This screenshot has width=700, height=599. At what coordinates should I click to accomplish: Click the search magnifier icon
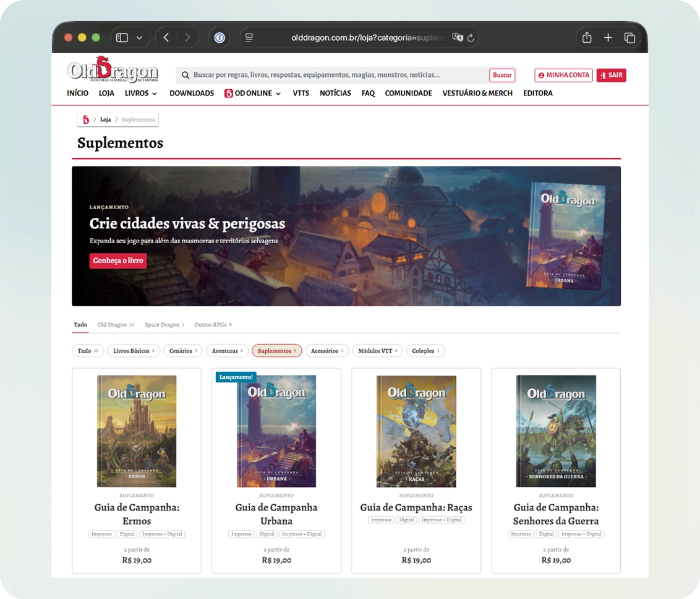point(186,75)
